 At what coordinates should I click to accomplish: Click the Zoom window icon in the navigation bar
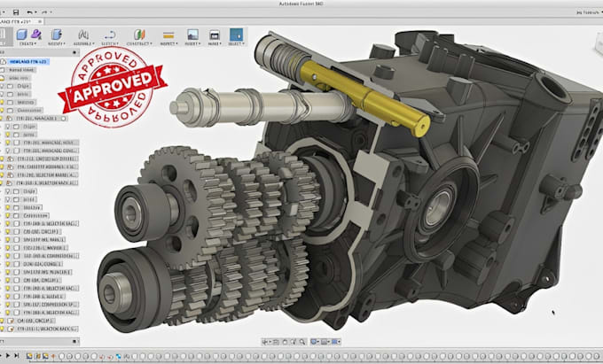click(294, 342)
